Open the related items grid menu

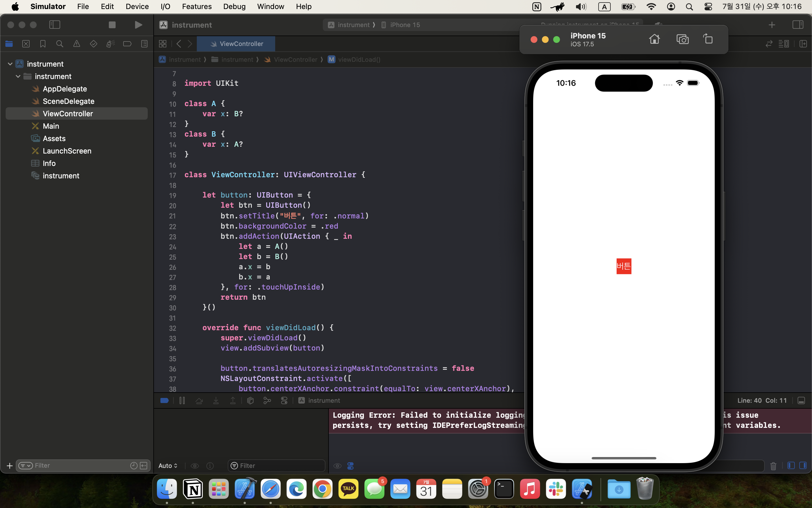pos(163,44)
